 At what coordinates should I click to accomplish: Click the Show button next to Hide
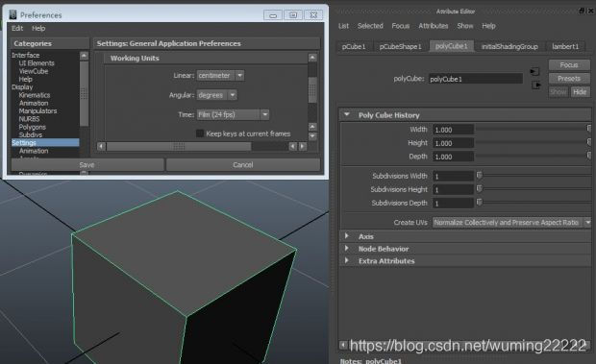[x=559, y=92]
